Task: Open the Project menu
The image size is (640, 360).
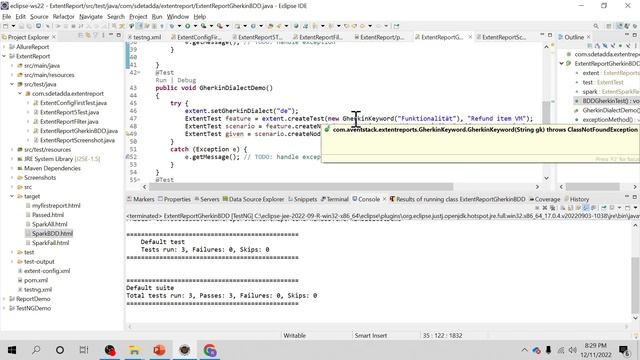Action: click(x=138, y=17)
